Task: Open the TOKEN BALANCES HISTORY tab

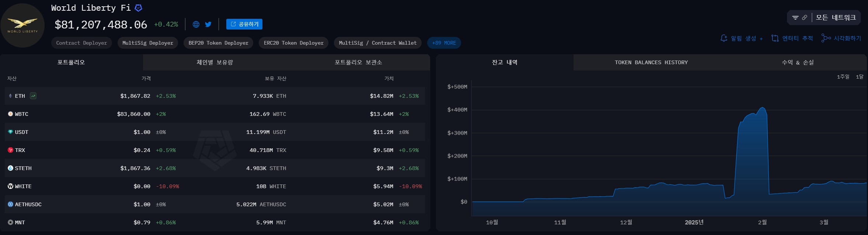Action: click(x=651, y=62)
